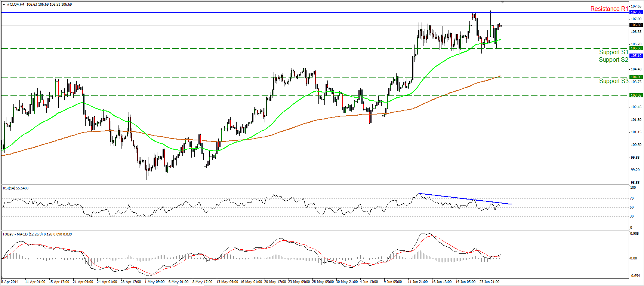644x286 pixels.
Task: Click the FXBay - MACD (12,26,9) label
Action: click(x=37, y=234)
